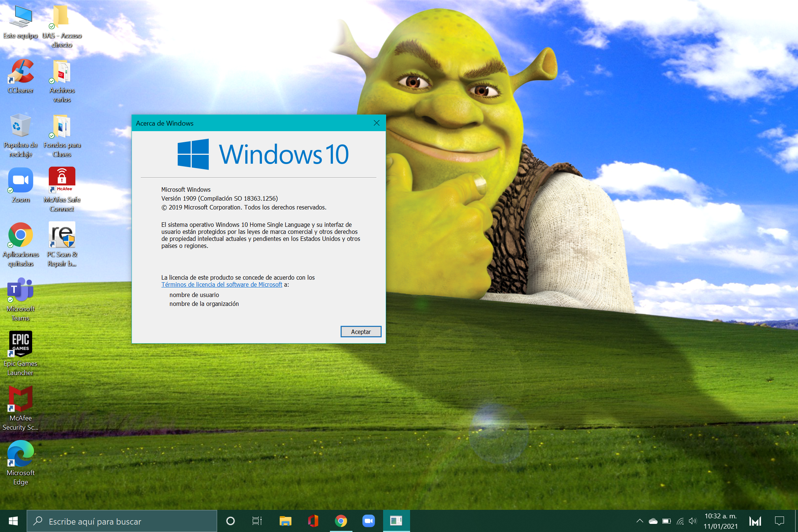Click nombre de usuario text
Screen dimensions: 798x532
(194, 295)
